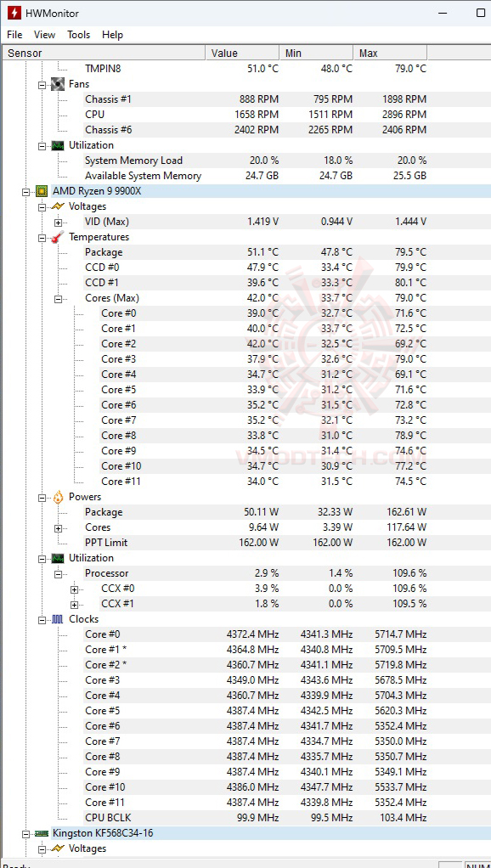Click the HWMonitor lightning app icon
Image resolution: width=491 pixels, height=868 pixels.
(14, 13)
